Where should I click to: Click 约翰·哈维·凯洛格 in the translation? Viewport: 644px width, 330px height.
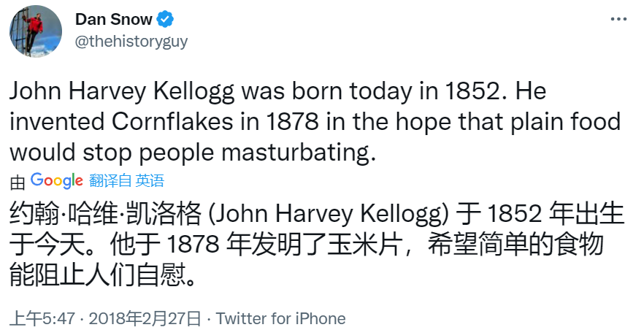click(106, 214)
